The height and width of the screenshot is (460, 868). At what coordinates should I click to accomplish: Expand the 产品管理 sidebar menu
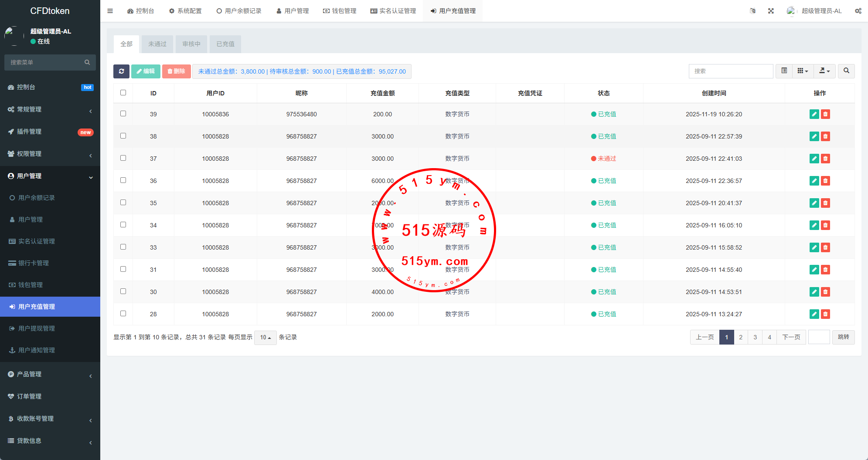point(50,374)
